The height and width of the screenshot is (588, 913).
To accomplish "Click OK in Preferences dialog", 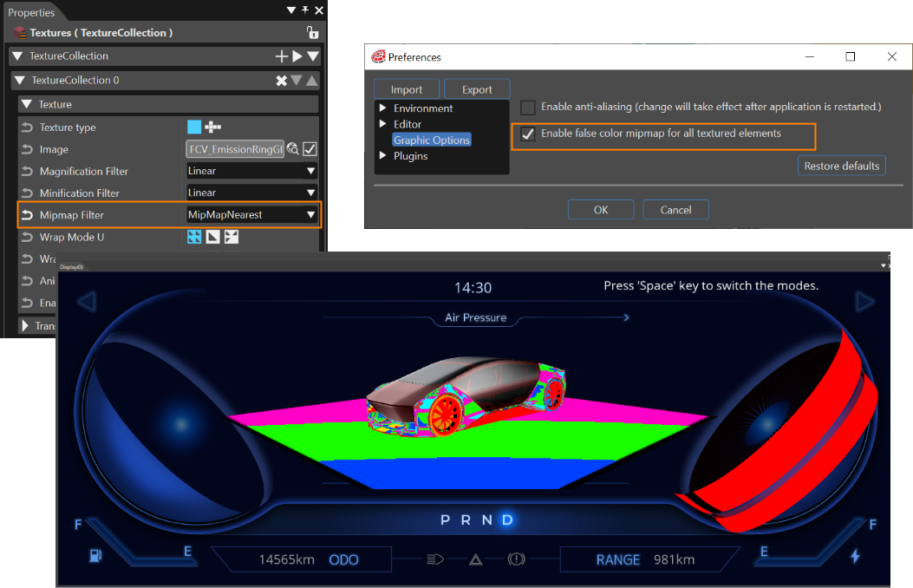I will point(601,210).
